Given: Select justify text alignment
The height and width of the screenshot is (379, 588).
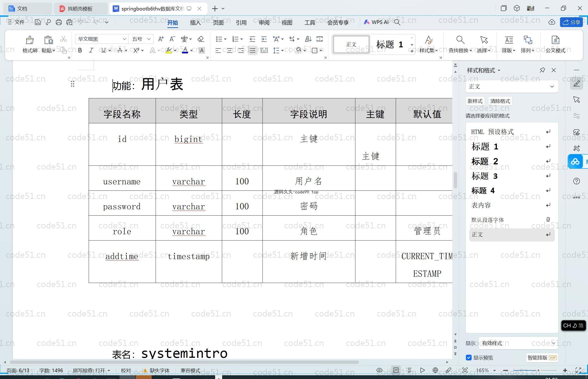Looking at the screenshot, I should (x=252, y=50).
